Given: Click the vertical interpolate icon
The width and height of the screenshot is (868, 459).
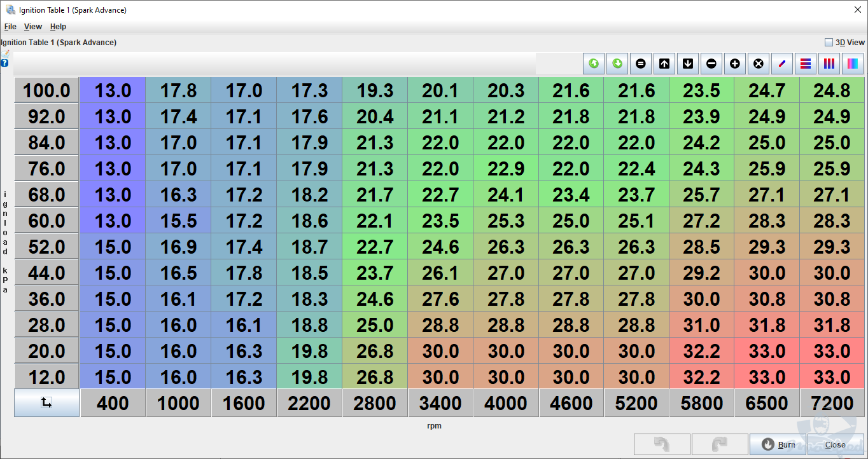Looking at the screenshot, I should click(829, 64).
